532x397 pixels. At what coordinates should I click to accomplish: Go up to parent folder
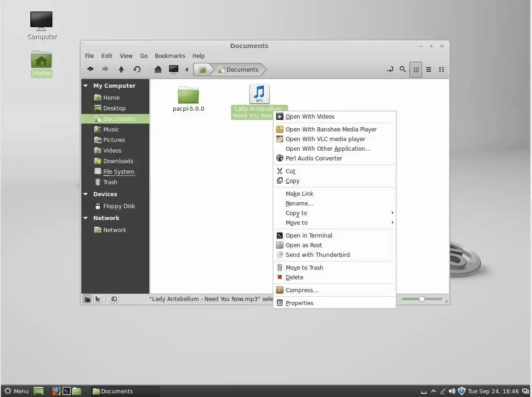(x=121, y=69)
